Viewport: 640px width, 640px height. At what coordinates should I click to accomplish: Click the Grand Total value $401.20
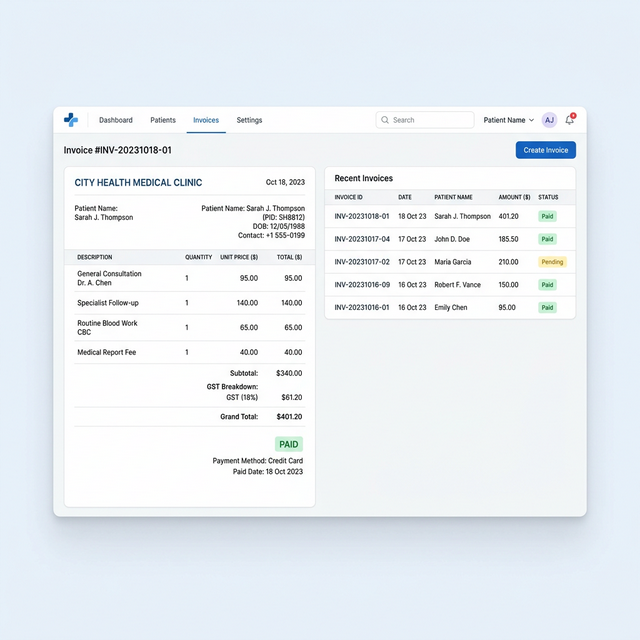[x=289, y=417]
